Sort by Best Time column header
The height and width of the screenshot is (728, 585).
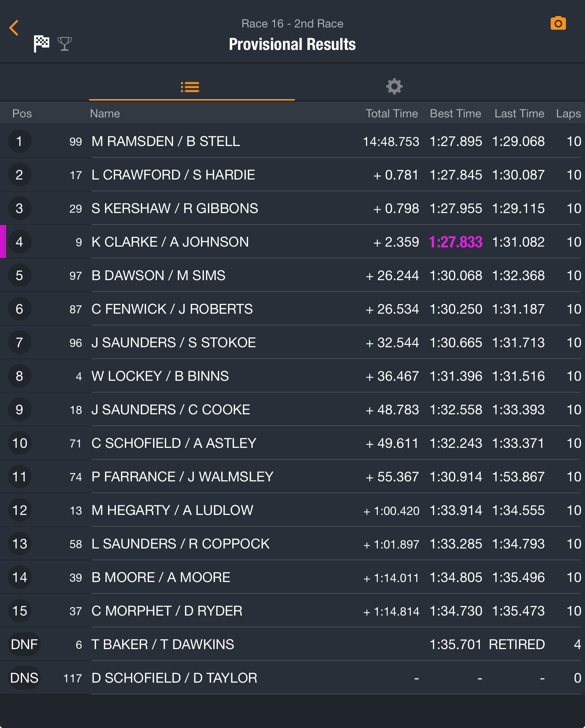pyautogui.click(x=455, y=114)
